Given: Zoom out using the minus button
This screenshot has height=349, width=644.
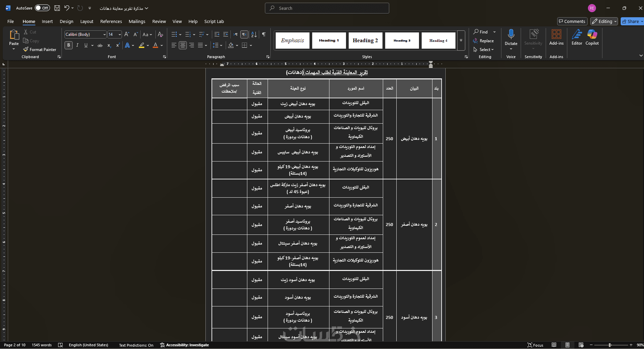Looking at the screenshot, I should click(x=591, y=345).
